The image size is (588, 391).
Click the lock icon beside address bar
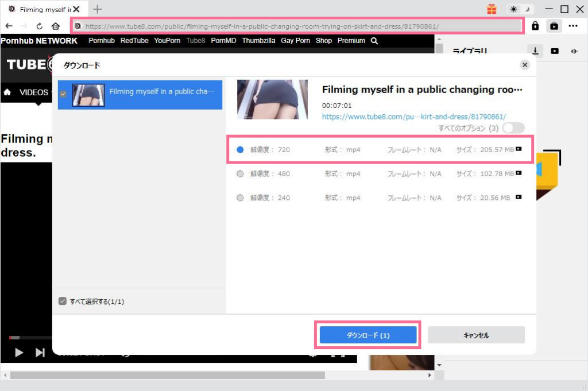coord(535,26)
